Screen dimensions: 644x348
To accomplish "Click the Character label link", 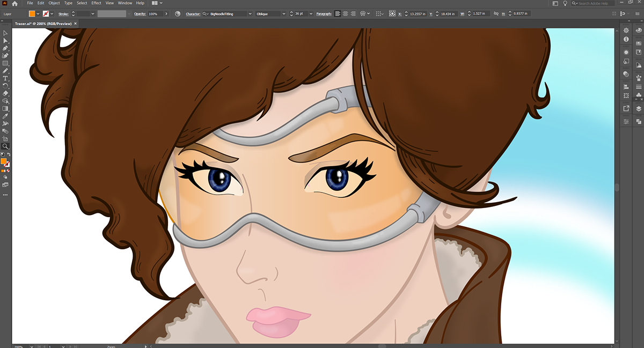I will point(193,13).
